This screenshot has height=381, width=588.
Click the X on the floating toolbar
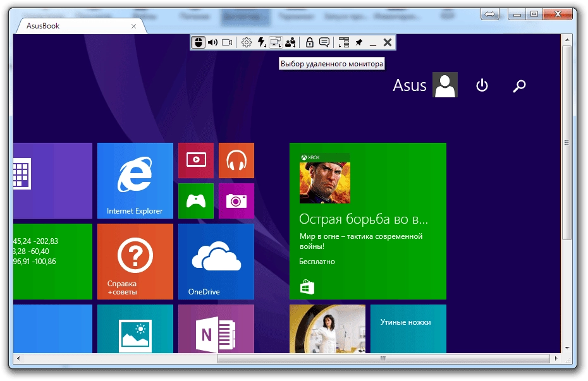pos(388,42)
